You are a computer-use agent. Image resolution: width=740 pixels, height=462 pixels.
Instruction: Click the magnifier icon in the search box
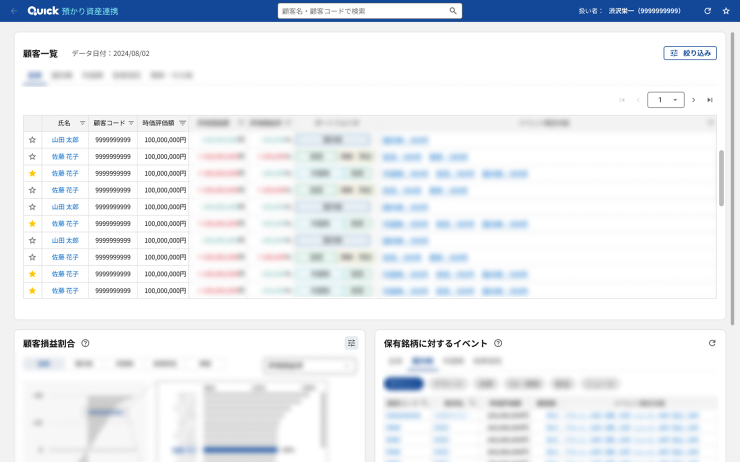(x=453, y=11)
